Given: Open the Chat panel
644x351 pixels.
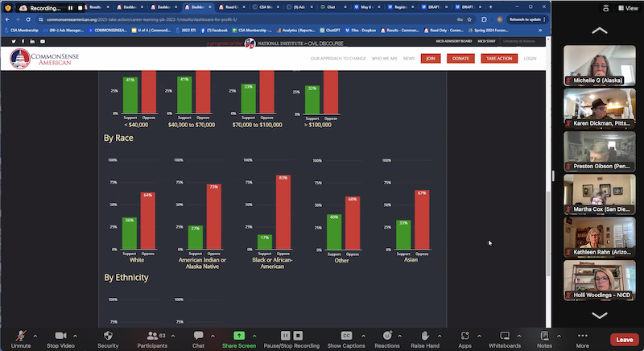Looking at the screenshot, I should 198,335.
